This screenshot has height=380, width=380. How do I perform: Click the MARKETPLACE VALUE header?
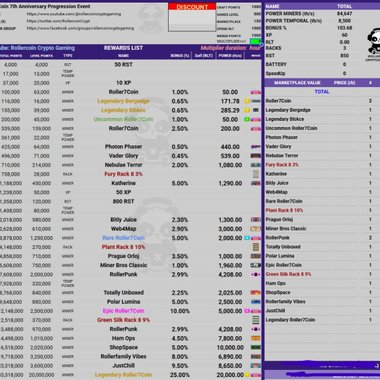[x=297, y=83]
